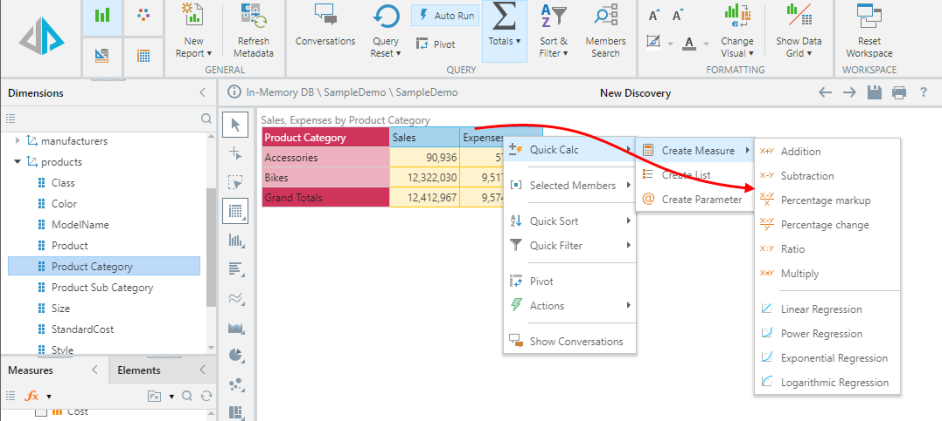
Task: Choose Create Parameter
Action: [x=695, y=199]
